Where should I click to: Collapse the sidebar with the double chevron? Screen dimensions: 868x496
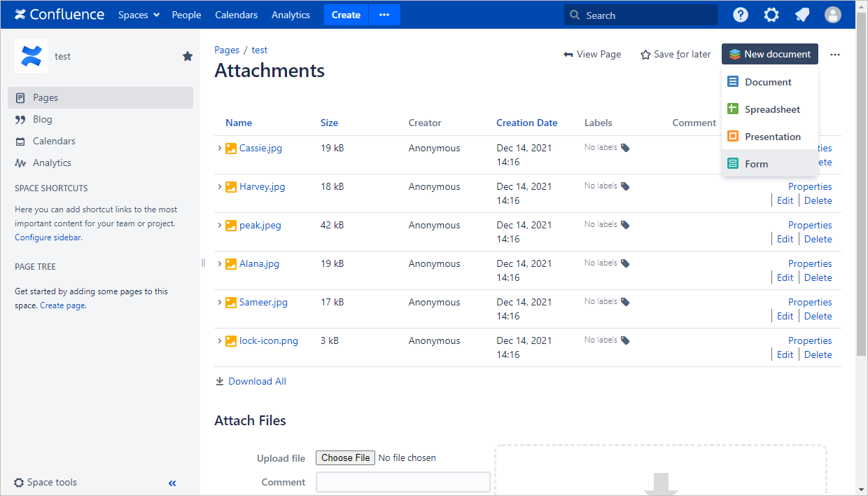(x=172, y=483)
